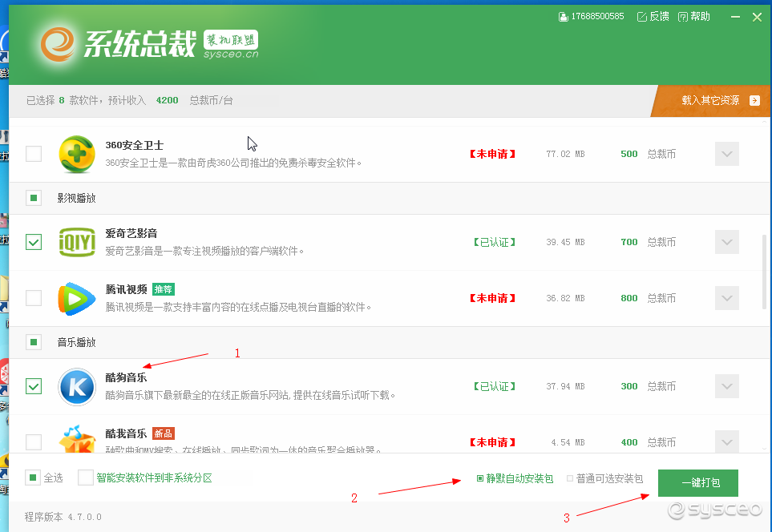Click the 推荐 badge next to 腾讯视频
This screenshot has width=772, height=532.
pyautogui.click(x=164, y=289)
